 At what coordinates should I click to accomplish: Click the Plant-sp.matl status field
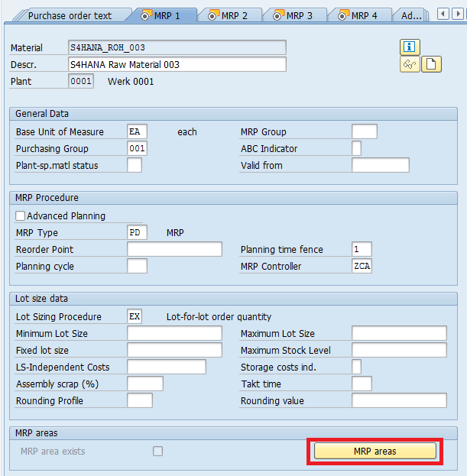pyautogui.click(x=135, y=165)
